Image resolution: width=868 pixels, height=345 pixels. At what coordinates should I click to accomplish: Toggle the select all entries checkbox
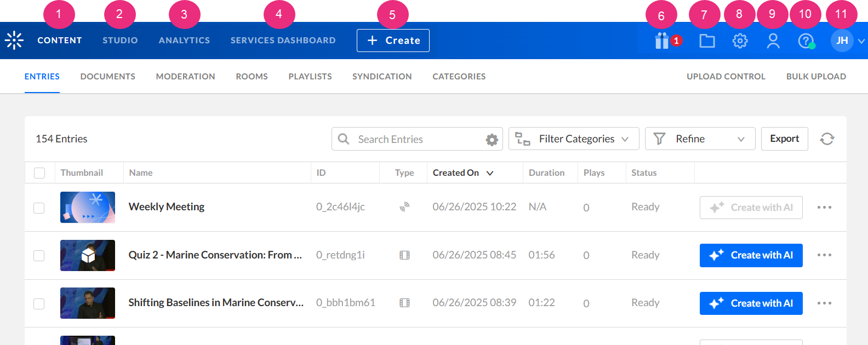pos(39,173)
